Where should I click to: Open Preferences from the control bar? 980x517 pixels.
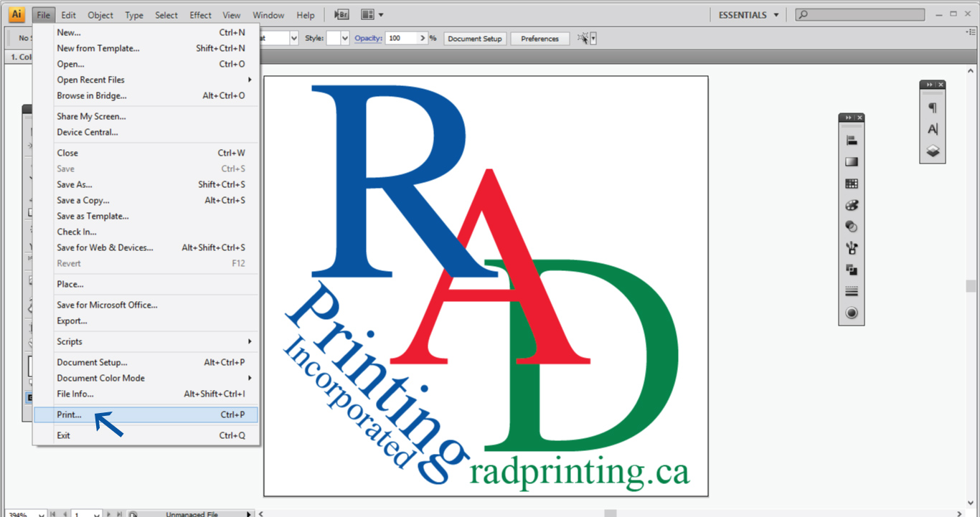coord(540,38)
